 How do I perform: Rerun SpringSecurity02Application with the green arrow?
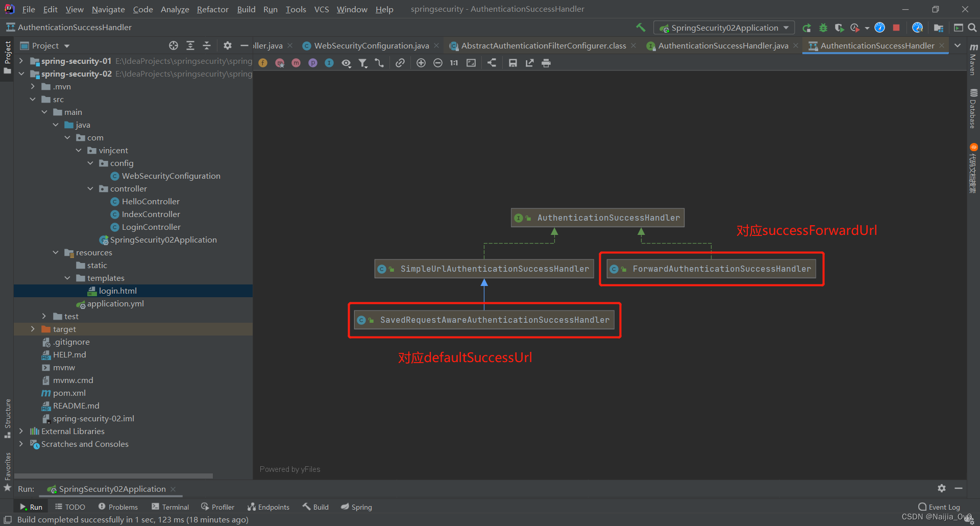coord(807,28)
